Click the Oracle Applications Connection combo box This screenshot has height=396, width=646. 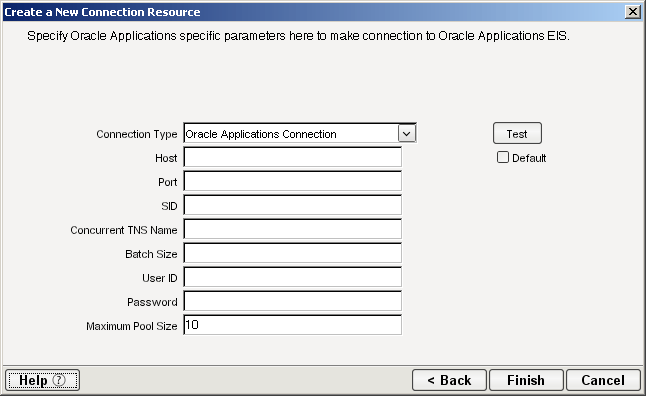[x=300, y=134]
